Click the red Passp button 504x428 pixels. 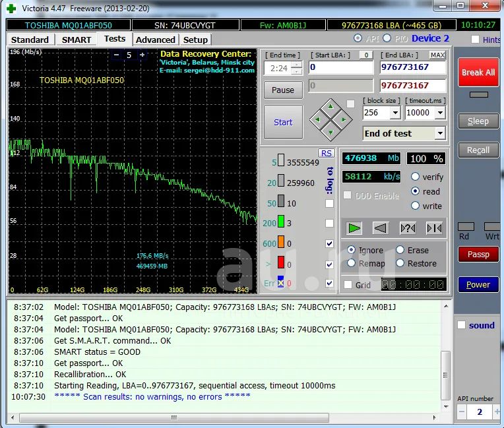point(478,254)
